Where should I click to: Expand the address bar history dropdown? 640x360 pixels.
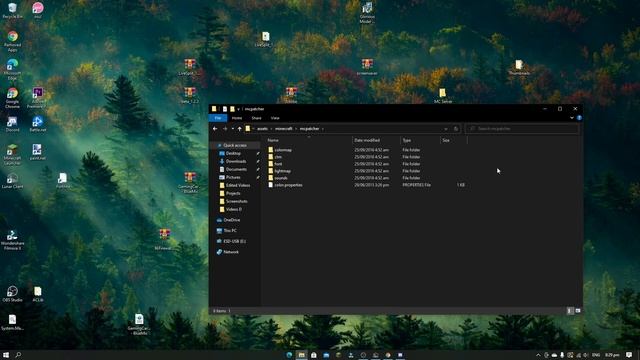pos(446,129)
